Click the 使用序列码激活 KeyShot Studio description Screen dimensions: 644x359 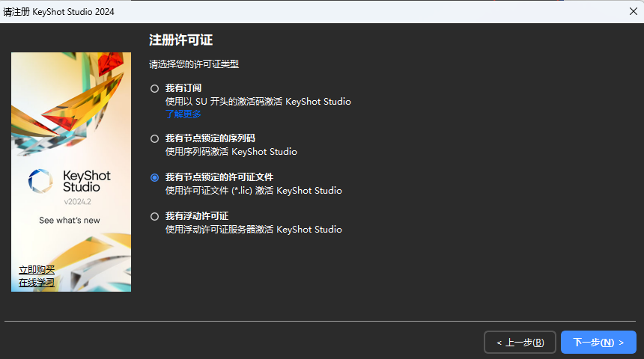pos(231,152)
